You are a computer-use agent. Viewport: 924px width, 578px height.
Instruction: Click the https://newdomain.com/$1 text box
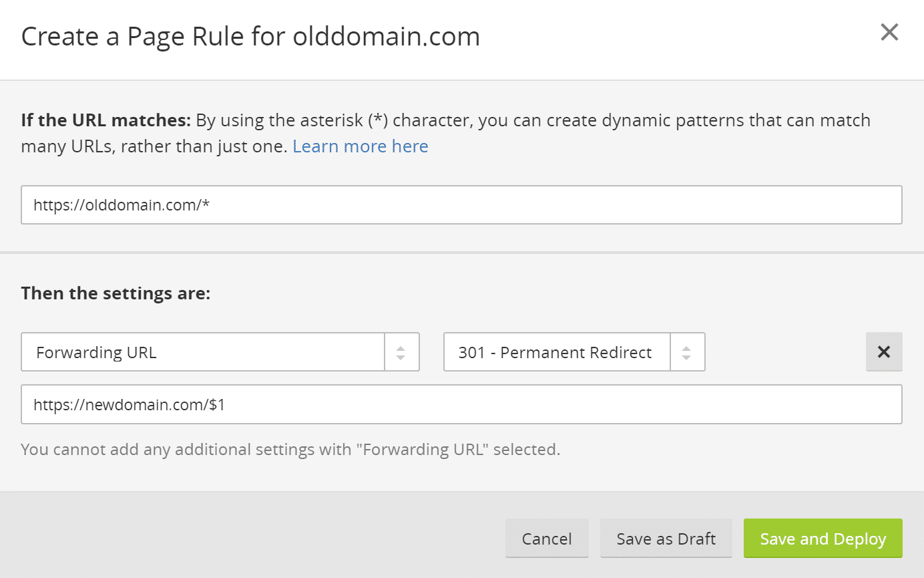pyautogui.click(x=461, y=404)
